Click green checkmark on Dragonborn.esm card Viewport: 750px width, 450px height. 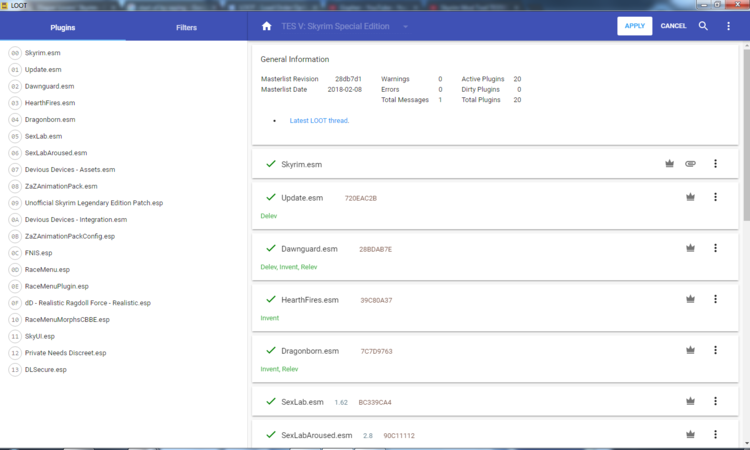pos(271,351)
